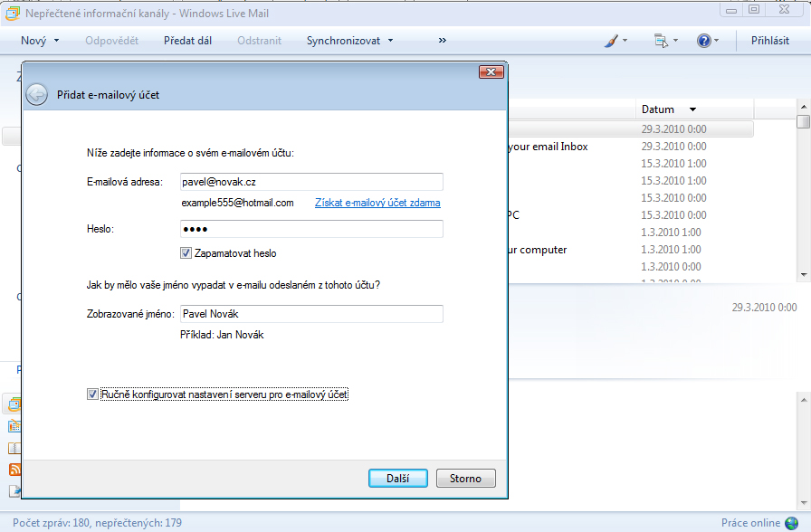Open the paintbrush color scheme tool
The image size is (811, 532).
[611, 41]
